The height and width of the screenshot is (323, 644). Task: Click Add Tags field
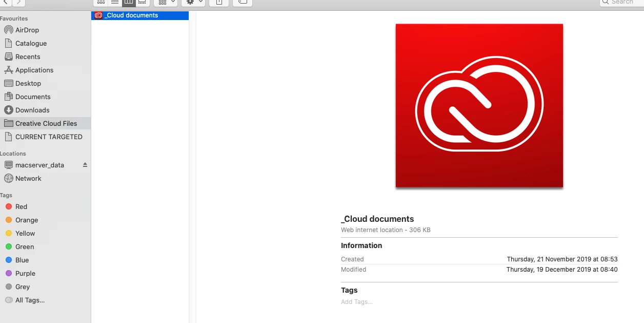click(357, 302)
